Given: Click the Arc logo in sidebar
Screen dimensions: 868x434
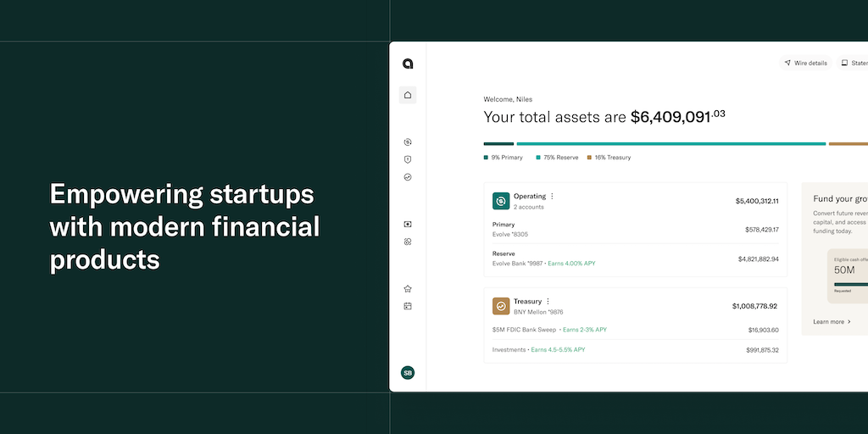Looking at the screenshot, I should pos(408,64).
